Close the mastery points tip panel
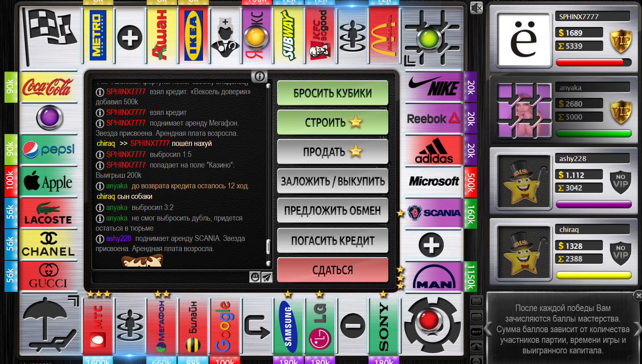Viewport: 642px width, 364px height. tap(638, 296)
